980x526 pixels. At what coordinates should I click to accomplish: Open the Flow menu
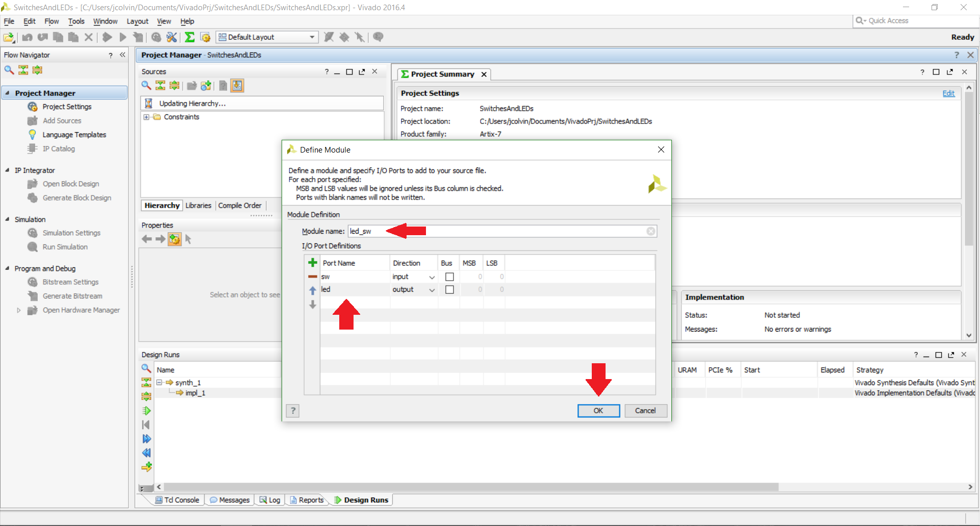point(52,21)
